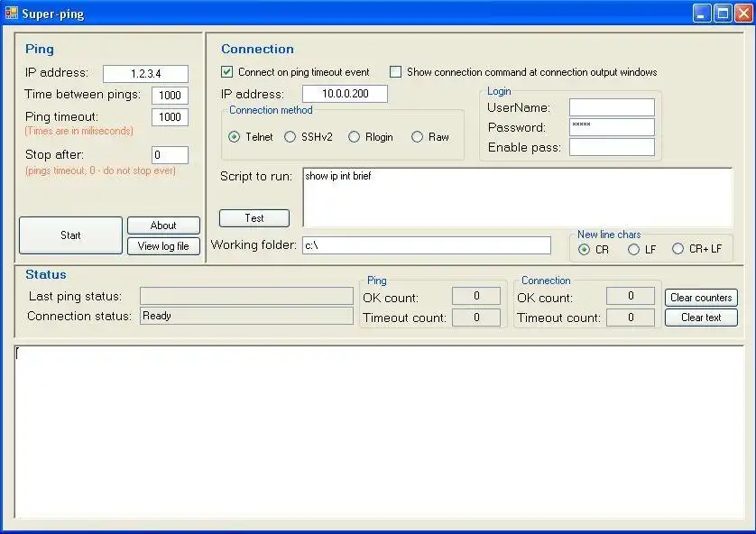The width and height of the screenshot is (756, 534).
Task: Reset stats with Clear counters
Action: (x=701, y=298)
